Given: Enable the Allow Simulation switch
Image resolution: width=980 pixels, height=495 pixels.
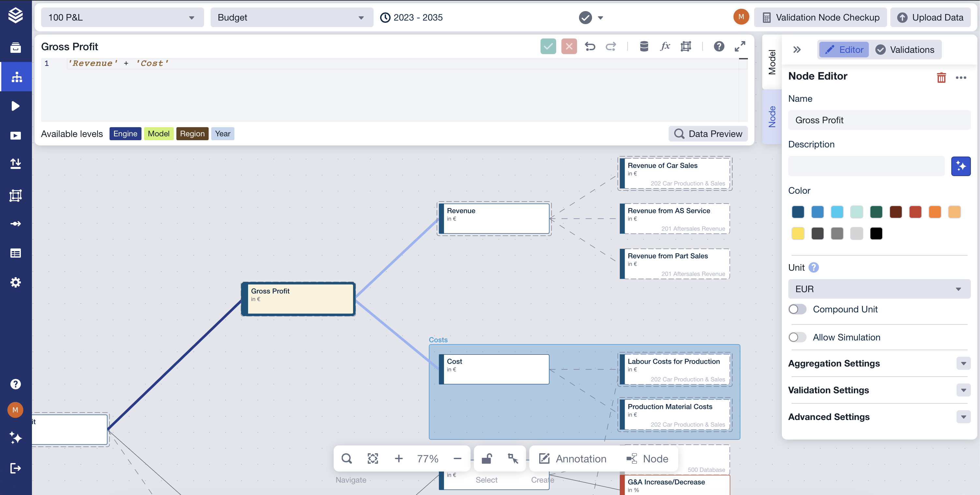Looking at the screenshot, I should coord(797,337).
